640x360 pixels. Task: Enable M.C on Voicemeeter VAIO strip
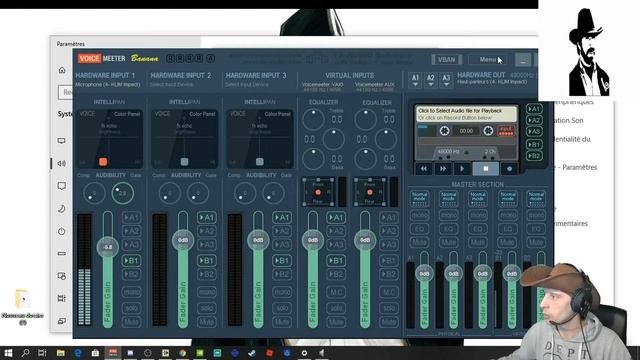[336, 292]
